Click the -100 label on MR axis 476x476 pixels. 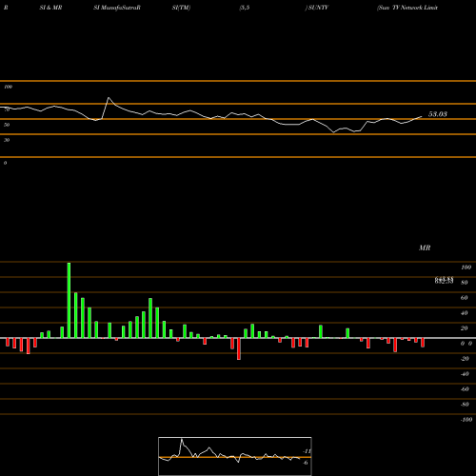(x=466, y=420)
